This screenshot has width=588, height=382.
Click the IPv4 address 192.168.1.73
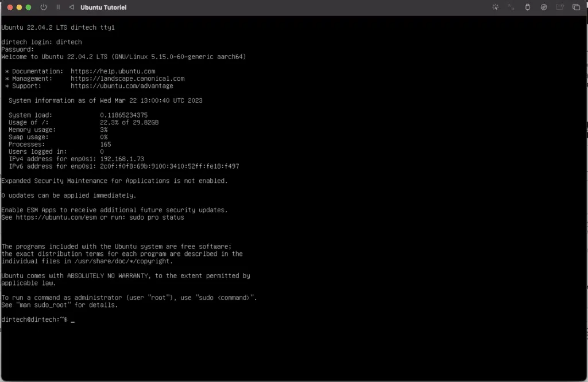coord(122,159)
